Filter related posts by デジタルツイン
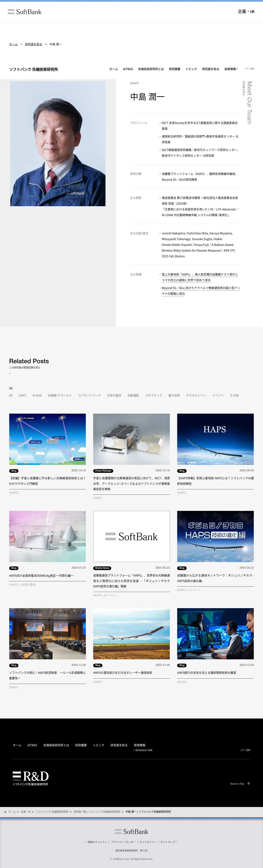263x868 pixels. (196, 396)
